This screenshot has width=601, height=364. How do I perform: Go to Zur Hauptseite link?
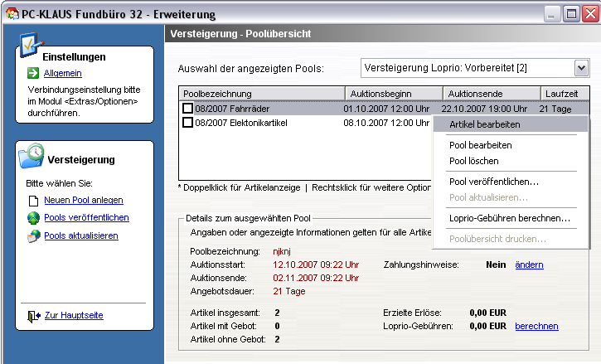coord(74,316)
